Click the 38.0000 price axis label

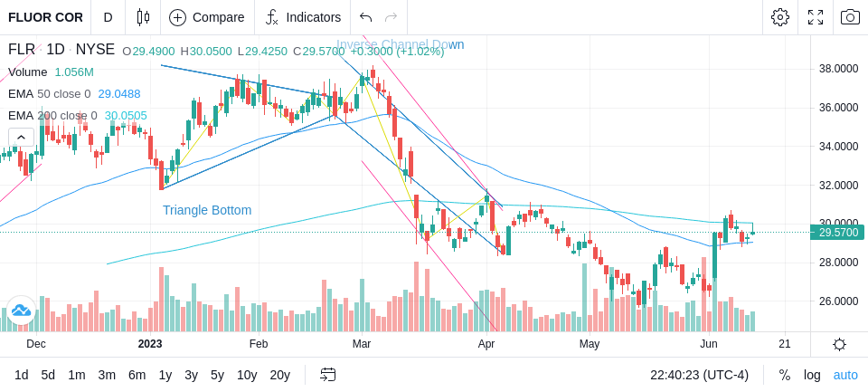click(838, 69)
